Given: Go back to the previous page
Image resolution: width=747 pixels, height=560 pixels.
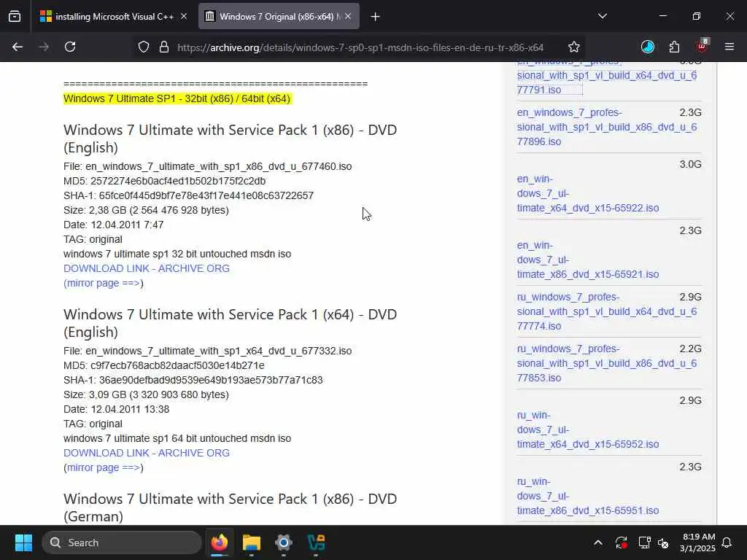Looking at the screenshot, I should (x=18, y=47).
